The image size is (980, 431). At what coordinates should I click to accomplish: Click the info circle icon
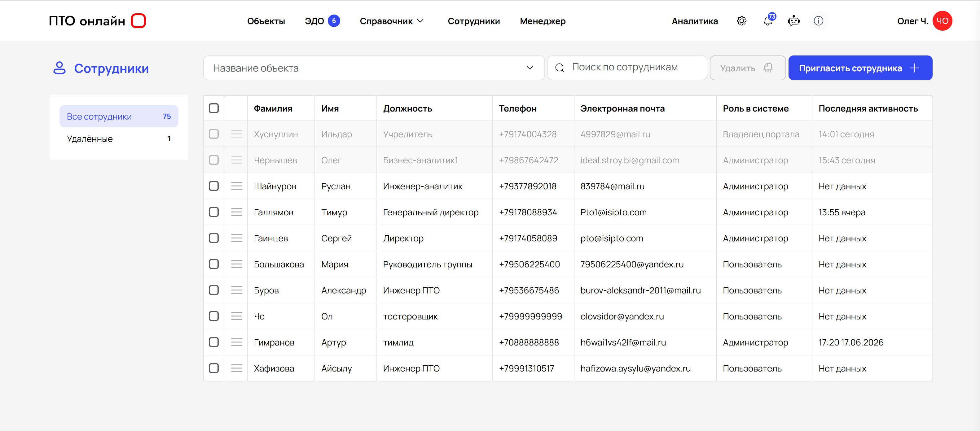coord(818,21)
